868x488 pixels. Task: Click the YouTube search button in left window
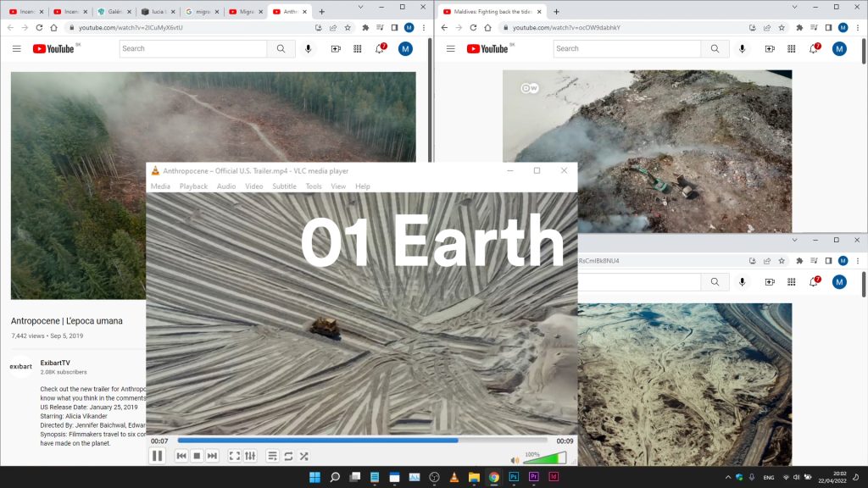tap(281, 48)
